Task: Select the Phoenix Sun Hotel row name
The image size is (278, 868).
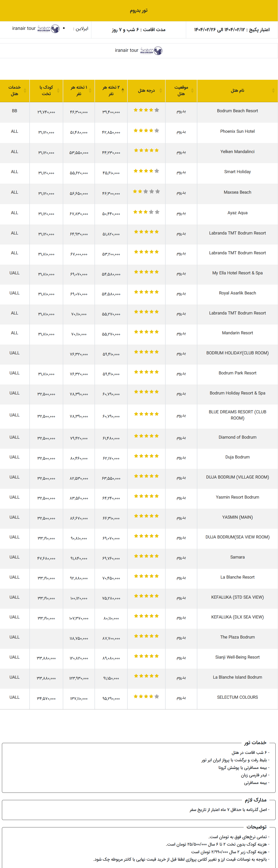Action: (237, 131)
